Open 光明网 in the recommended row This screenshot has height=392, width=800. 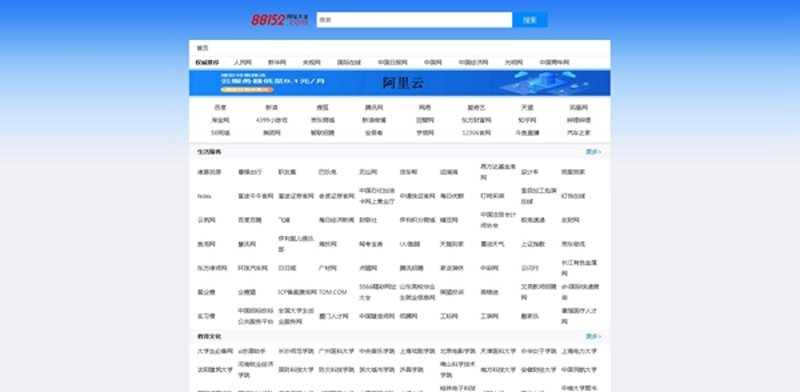(514, 62)
